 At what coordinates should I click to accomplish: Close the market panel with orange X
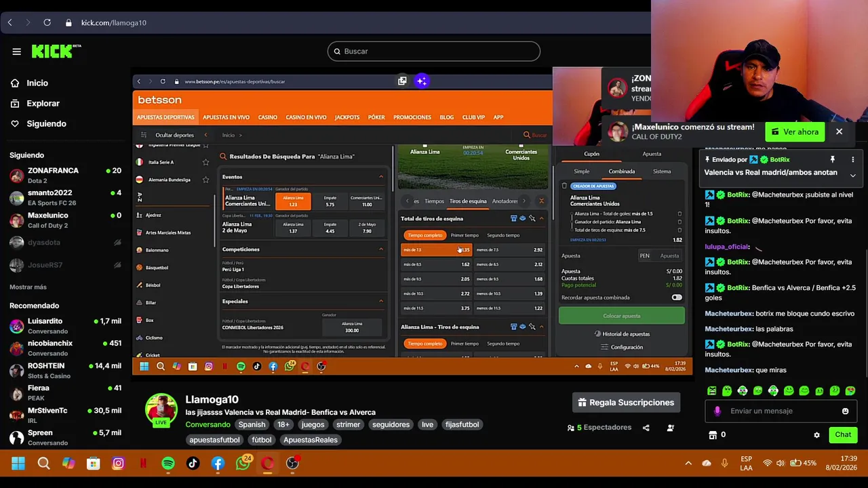coord(541,201)
